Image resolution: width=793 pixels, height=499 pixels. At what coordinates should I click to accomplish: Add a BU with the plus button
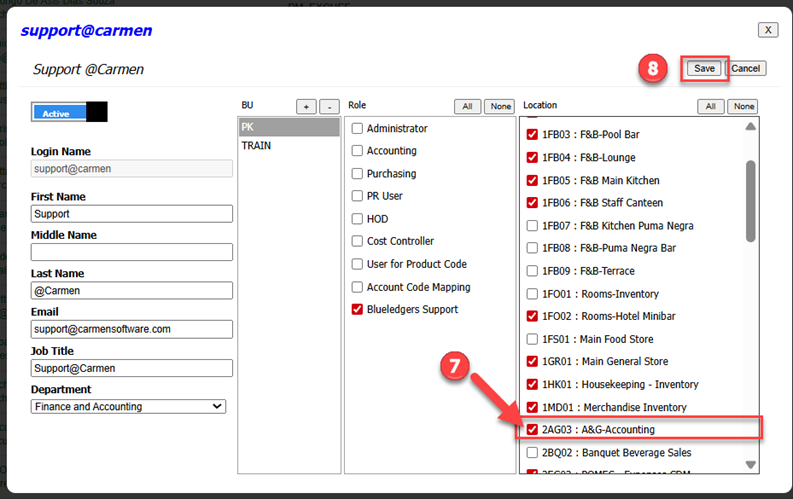306,106
